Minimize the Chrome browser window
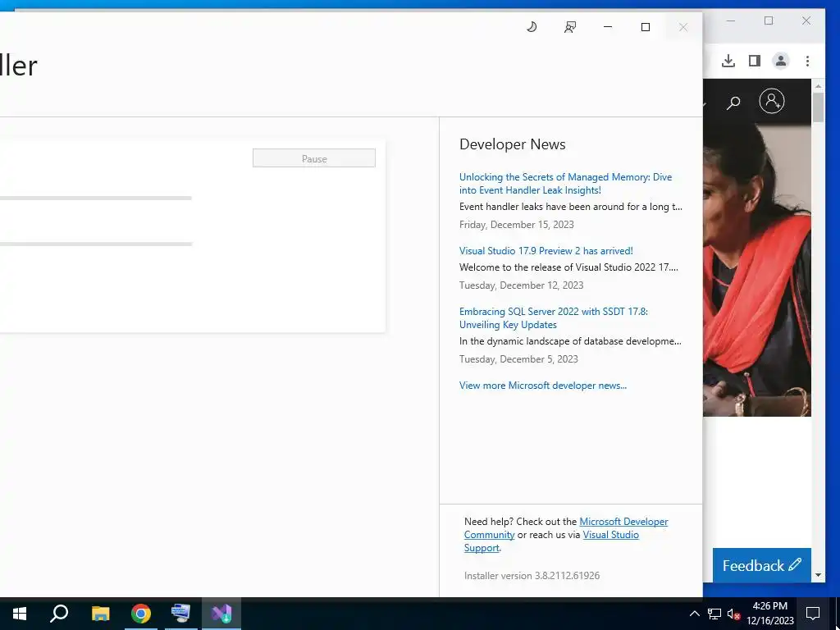 [x=731, y=21]
